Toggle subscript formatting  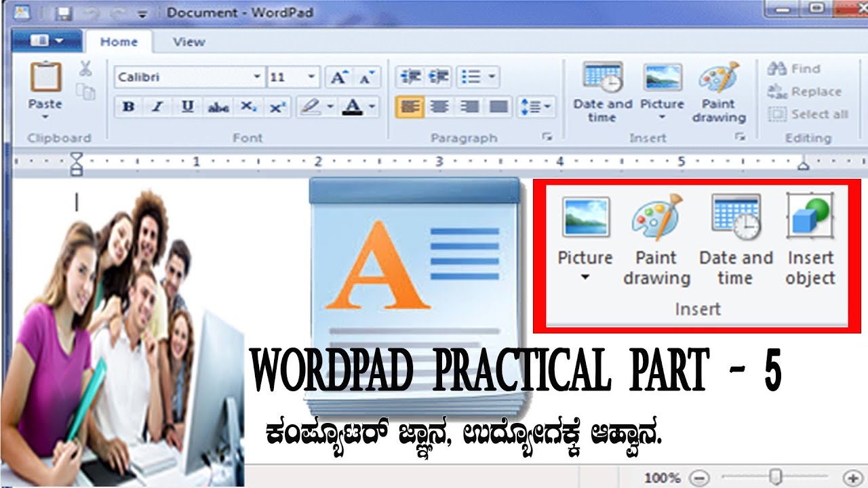coord(248,107)
